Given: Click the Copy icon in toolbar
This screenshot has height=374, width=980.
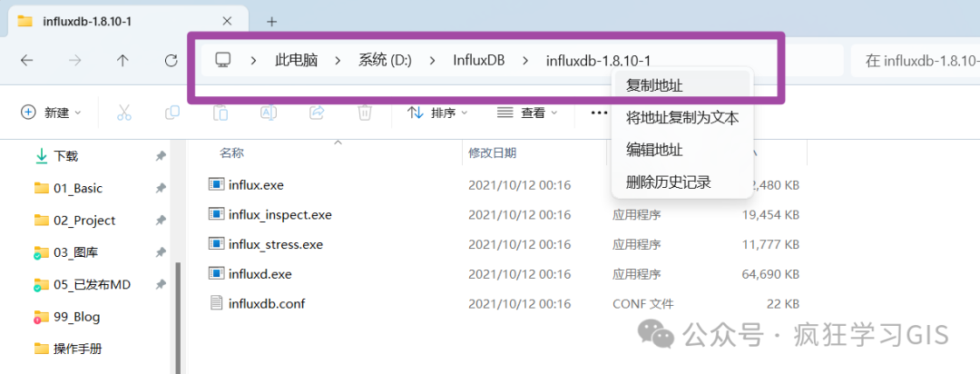Looking at the screenshot, I should pyautogui.click(x=171, y=113).
